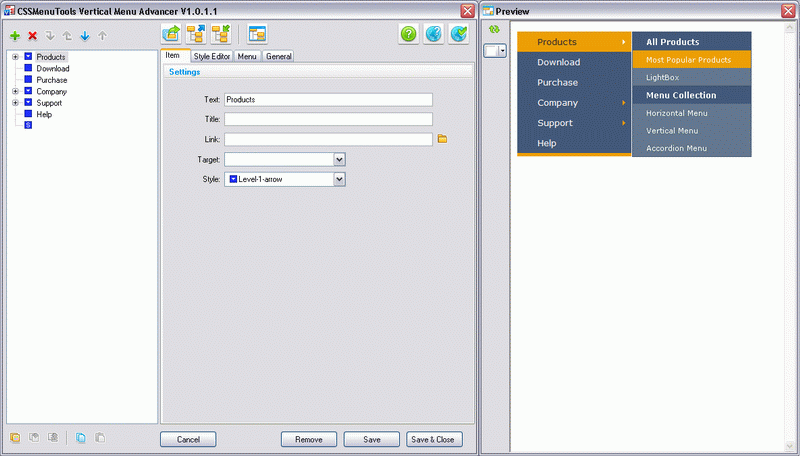Expand the Products tree node
The width and height of the screenshot is (800, 456).
pyautogui.click(x=15, y=57)
